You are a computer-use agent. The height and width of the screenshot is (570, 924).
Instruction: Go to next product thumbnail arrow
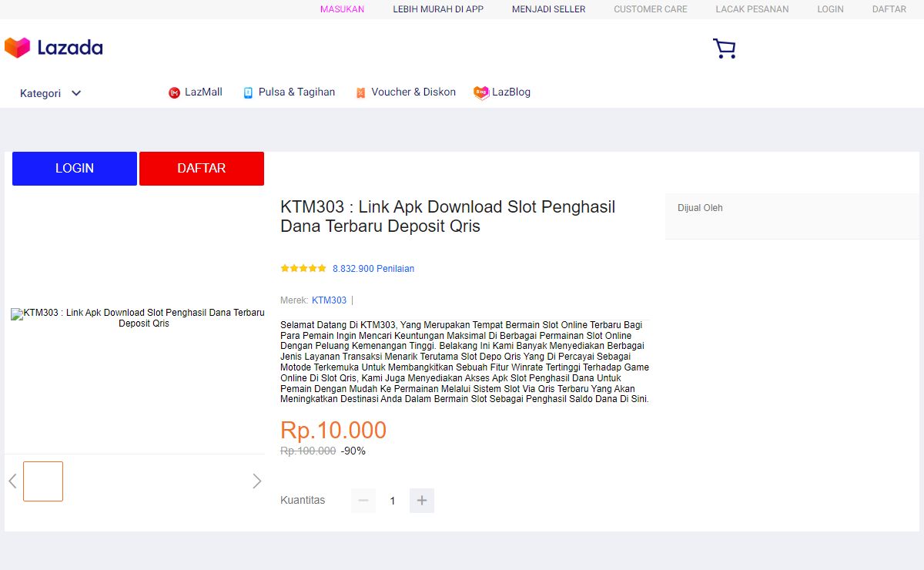pyautogui.click(x=257, y=481)
